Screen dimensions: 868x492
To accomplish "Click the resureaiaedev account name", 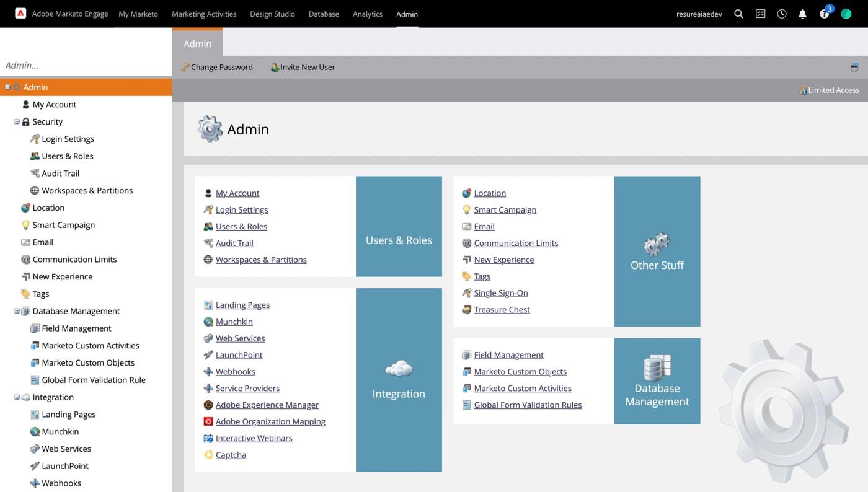I will coord(699,14).
